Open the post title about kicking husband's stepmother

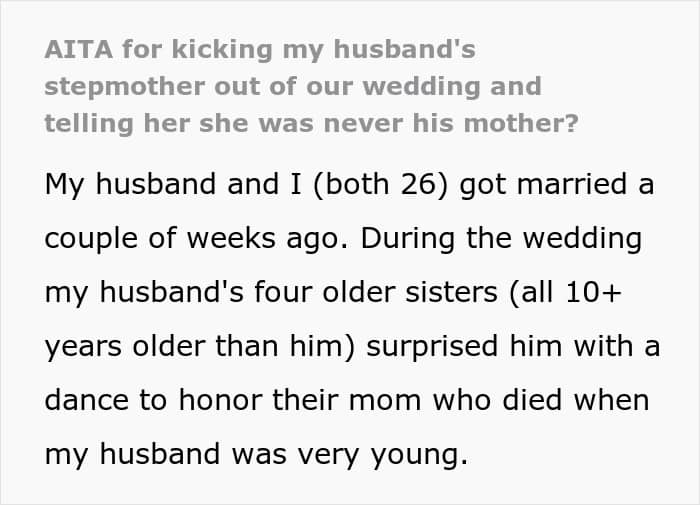coord(311,87)
